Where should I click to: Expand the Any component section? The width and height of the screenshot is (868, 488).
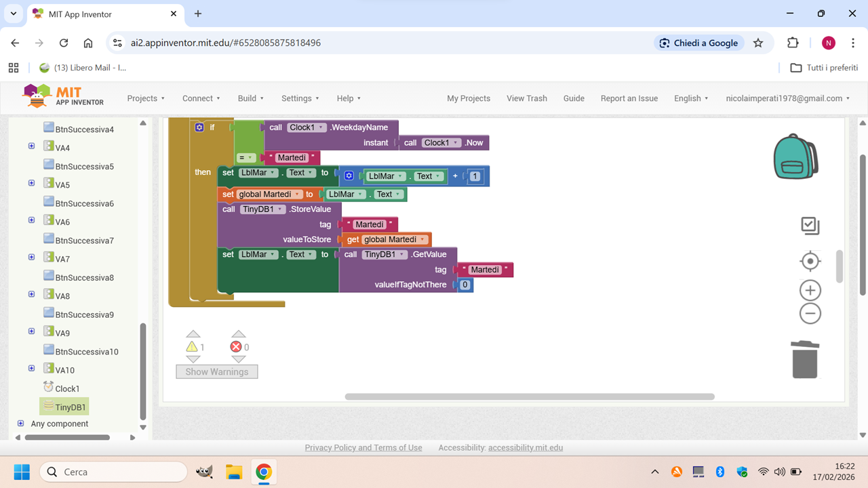[x=20, y=424]
